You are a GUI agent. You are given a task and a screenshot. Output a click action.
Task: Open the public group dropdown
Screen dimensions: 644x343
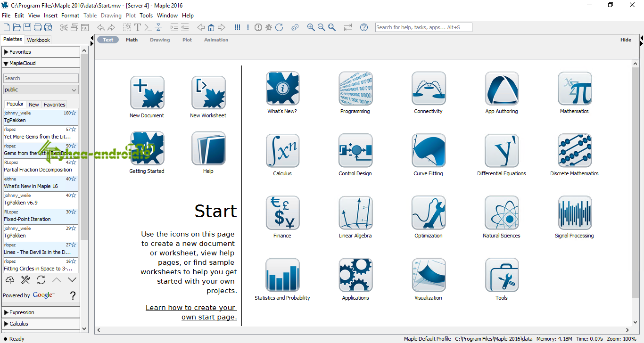pyautogui.click(x=41, y=90)
